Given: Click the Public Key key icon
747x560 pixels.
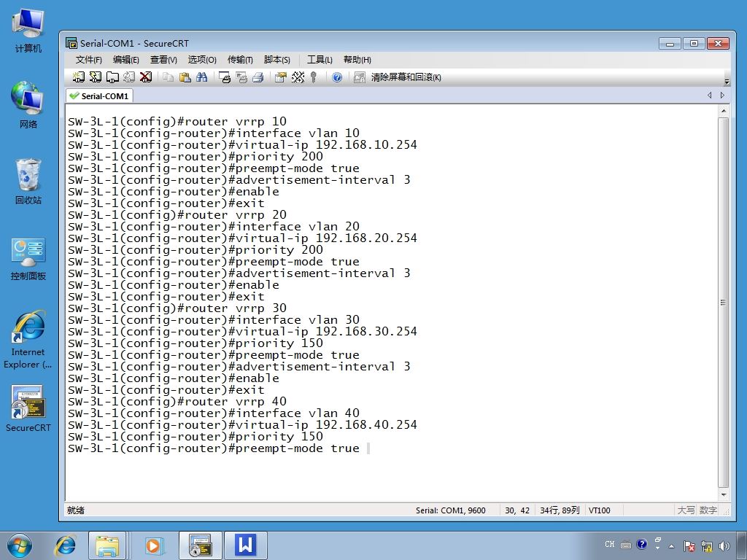Looking at the screenshot, I should tap(314, 77).
